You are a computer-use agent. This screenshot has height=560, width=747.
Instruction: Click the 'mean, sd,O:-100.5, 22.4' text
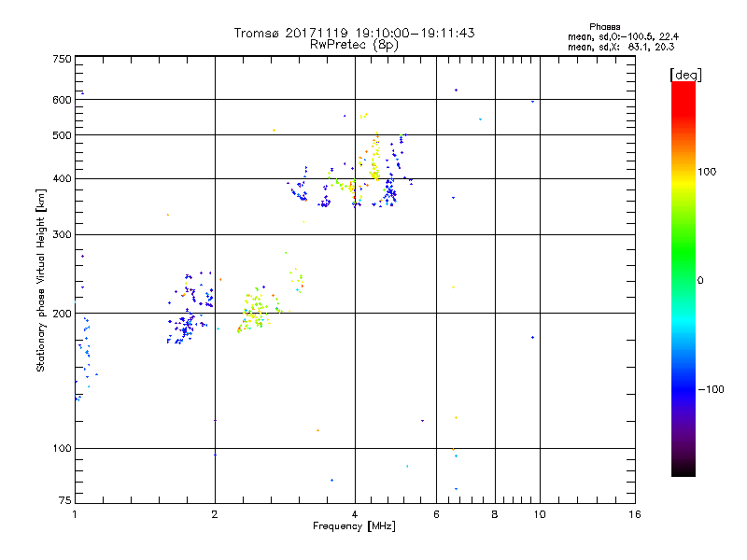623,36
